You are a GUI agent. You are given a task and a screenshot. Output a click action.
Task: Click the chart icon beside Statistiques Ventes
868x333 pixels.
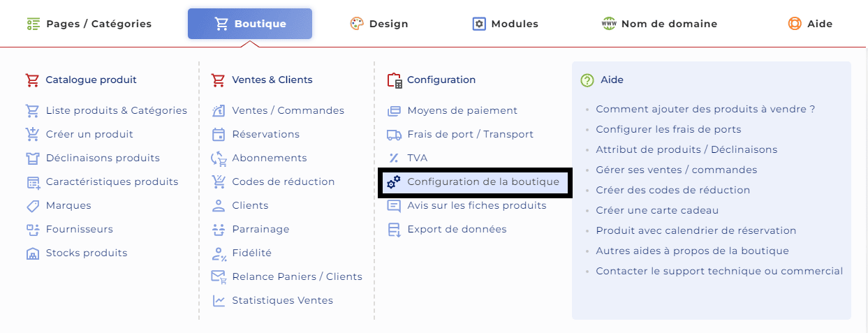click(219, 300)
